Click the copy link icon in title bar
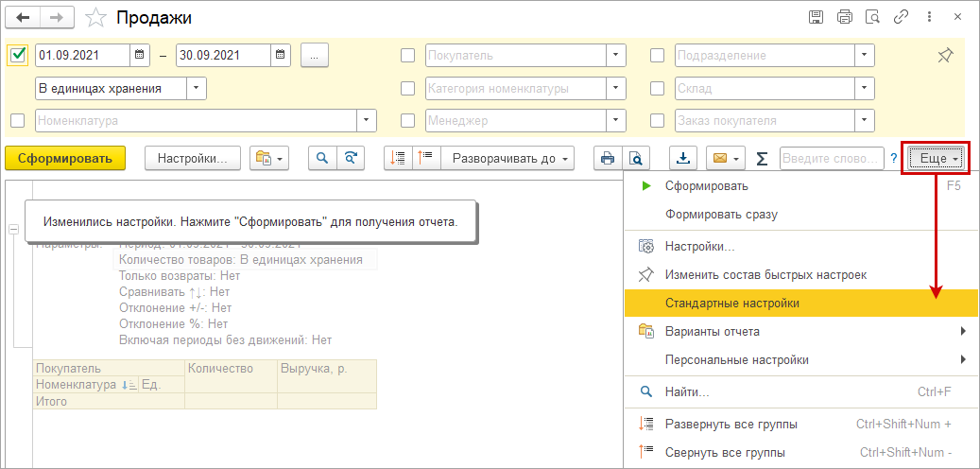The height and width of the screenshot is (469, 980). coord(903,17)
